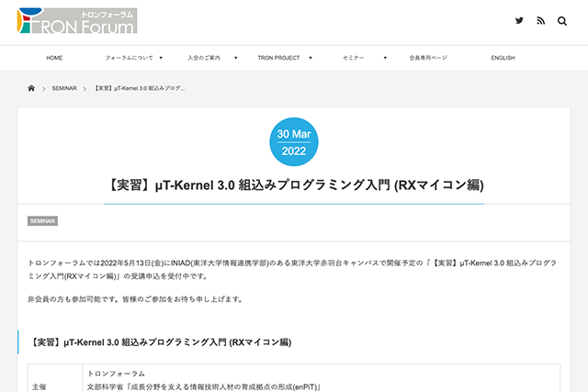Open the Twitter icon link

pyautogui.click(x=519, y=20)
